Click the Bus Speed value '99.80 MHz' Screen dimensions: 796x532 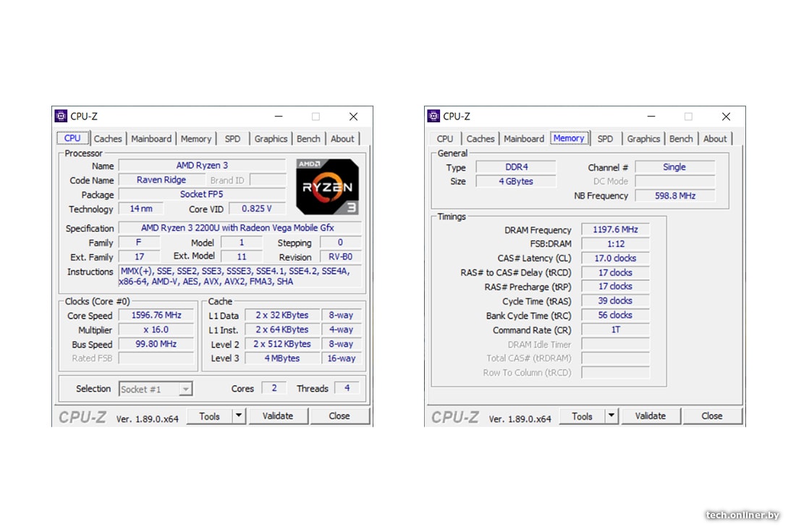(156, 344)
